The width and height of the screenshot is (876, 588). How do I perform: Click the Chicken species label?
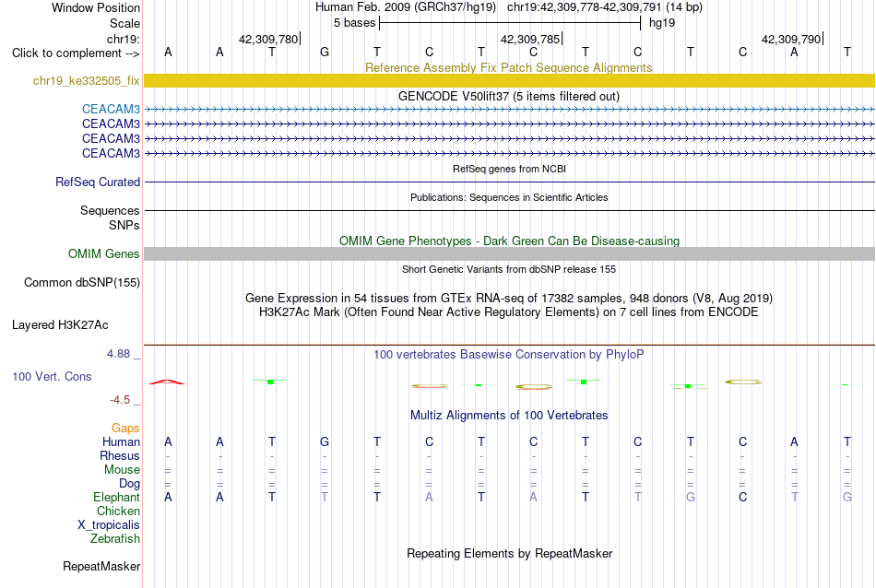pyautogui.click(x=118, y=511)
